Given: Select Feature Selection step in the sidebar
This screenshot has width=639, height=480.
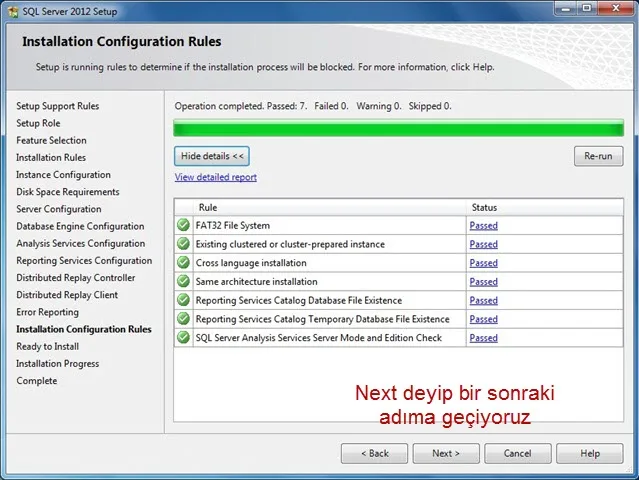Looking at the screenshot, I should (x=51, y=140).
